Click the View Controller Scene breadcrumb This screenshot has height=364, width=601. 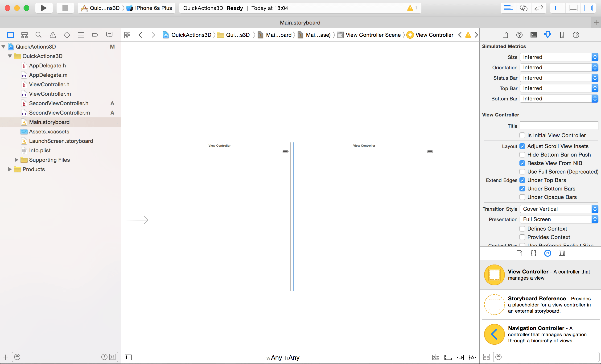(x=369, y=35)
